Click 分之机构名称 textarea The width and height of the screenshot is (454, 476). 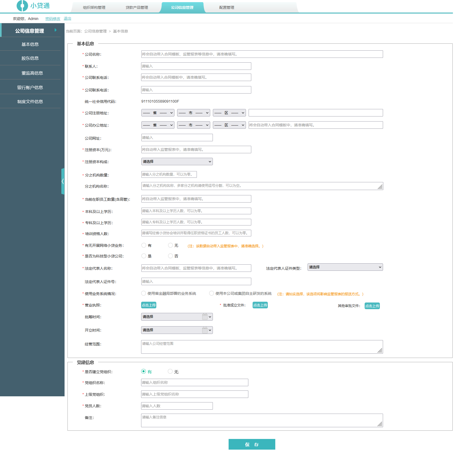(262, 186)
